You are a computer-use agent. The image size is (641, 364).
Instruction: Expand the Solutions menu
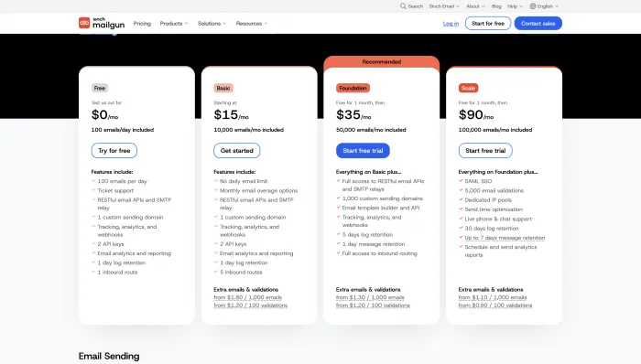[x=212, y=23]
